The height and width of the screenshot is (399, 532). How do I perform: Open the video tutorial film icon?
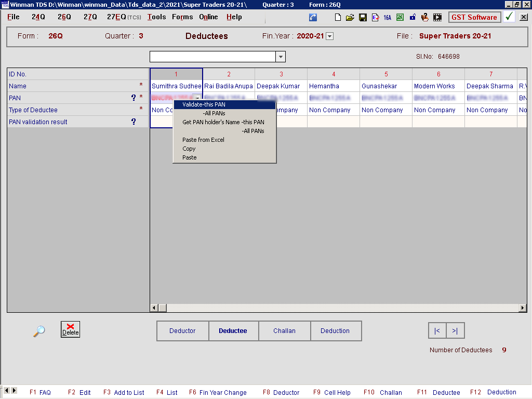[437, 17]
